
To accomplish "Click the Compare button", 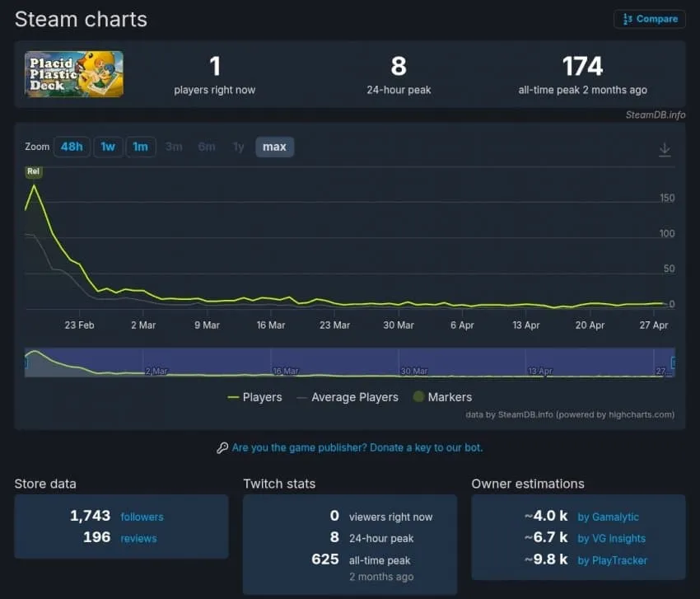I will point(650,19).
